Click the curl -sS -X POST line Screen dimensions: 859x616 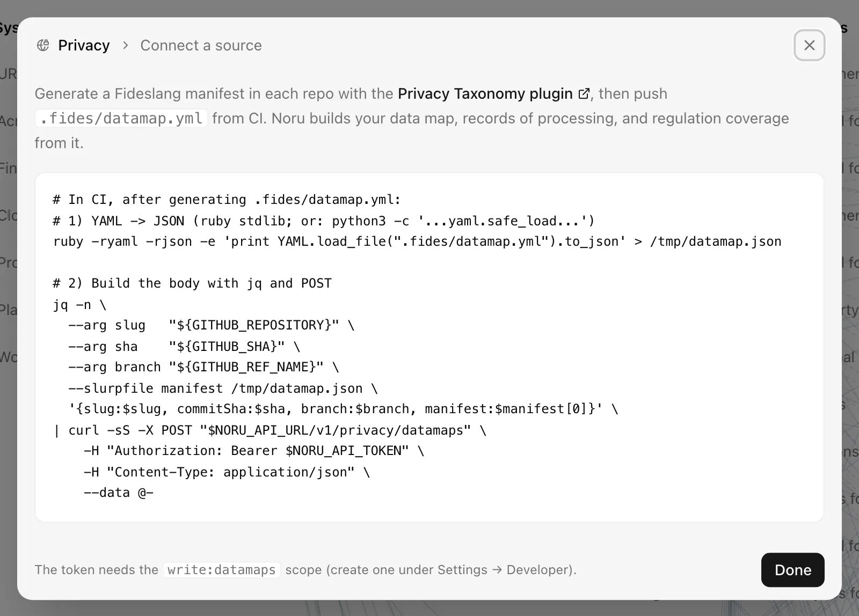pyautogui.click(x=270, y=430)
